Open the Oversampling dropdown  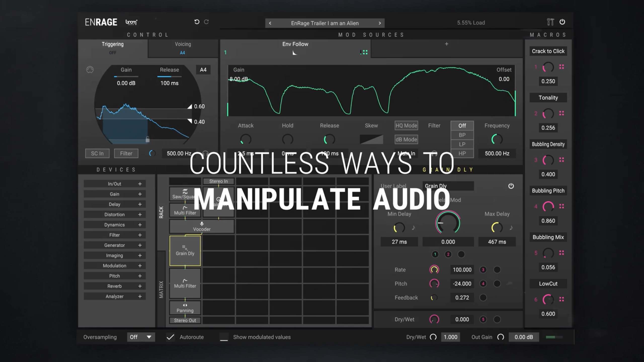pos(141,337)
